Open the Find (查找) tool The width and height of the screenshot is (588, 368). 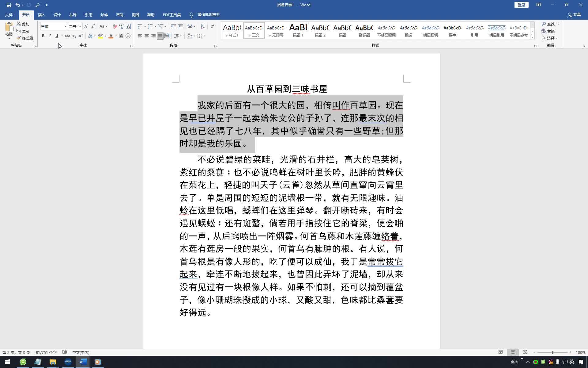[x=548, y=24]
